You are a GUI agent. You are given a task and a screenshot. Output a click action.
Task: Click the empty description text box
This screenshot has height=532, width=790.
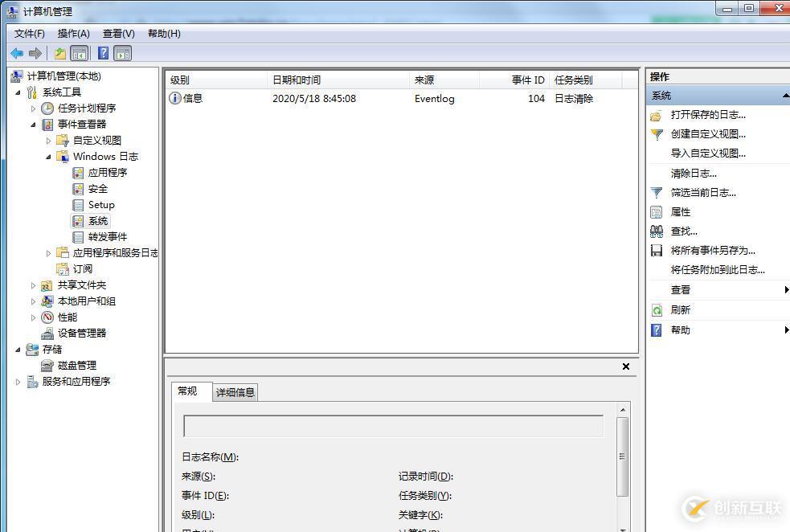[393, 427]
